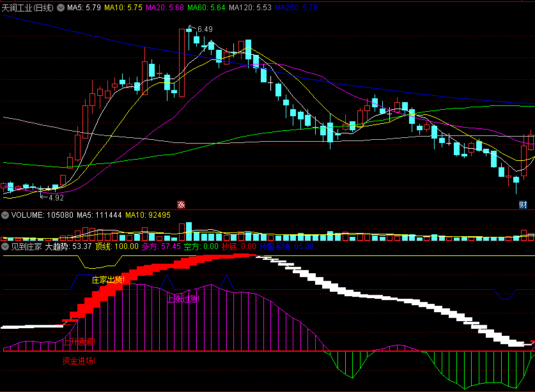The width and height of the screenshot is (535, 392).
Task: Click volume MA10: 92495 label
Action: 148,215
